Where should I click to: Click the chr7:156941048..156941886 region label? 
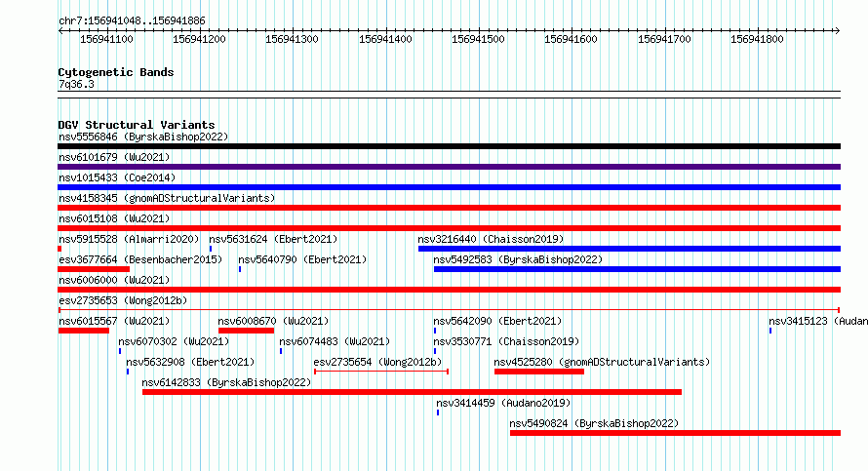point(132,20)
